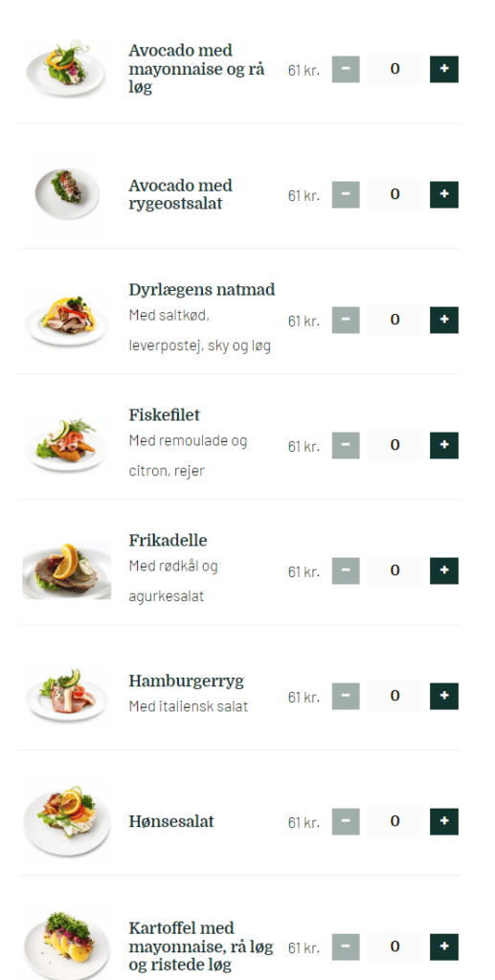
Task: View the Dyrlægens natmad picture
Action: point(67,320)
